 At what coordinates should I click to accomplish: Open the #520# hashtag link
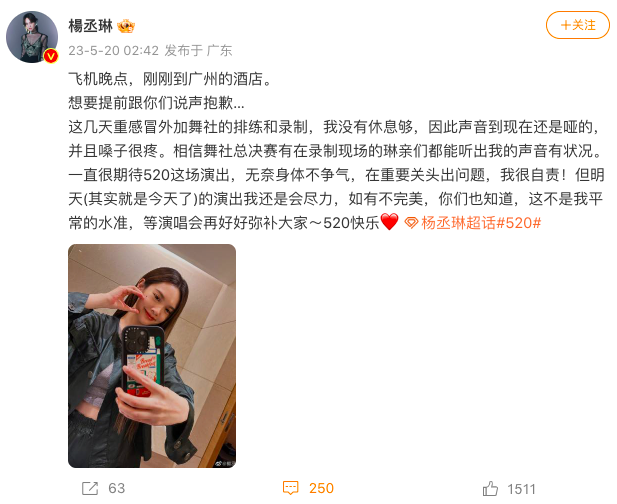click(519, 223)
